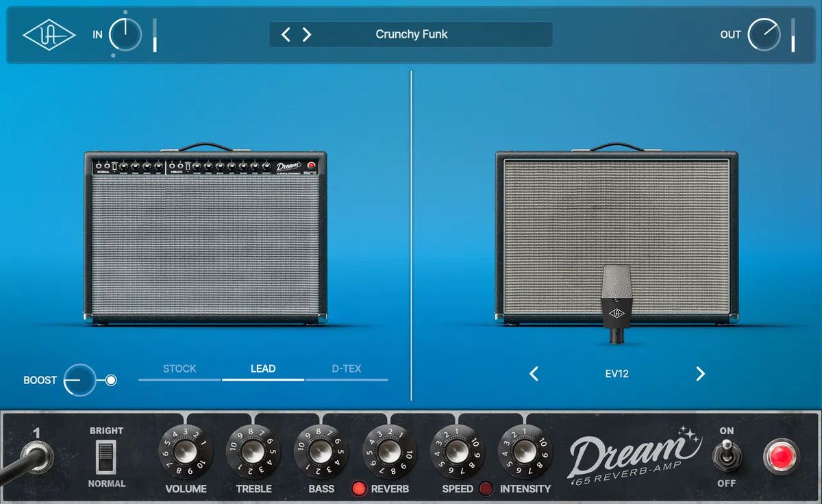Viewport: 822px width, 504px height.
Task: Turn the INTENSITY knob
Action: pos(524,452)
